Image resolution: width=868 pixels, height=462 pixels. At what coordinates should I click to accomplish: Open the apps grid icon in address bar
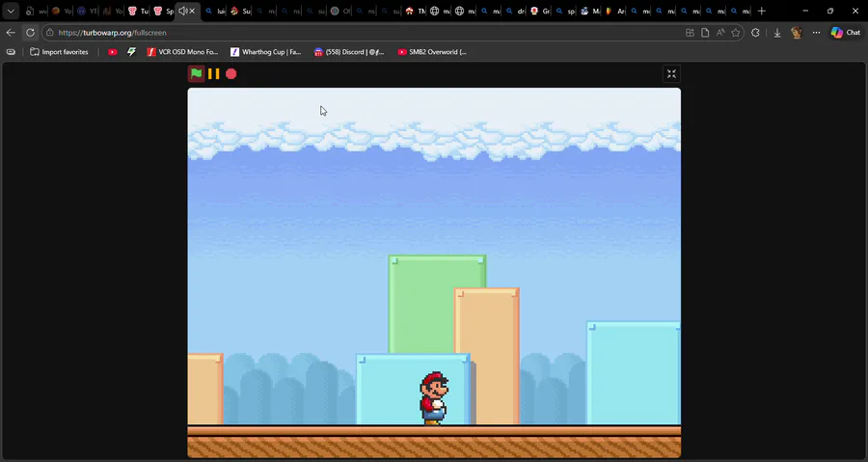tap(690, 33)
